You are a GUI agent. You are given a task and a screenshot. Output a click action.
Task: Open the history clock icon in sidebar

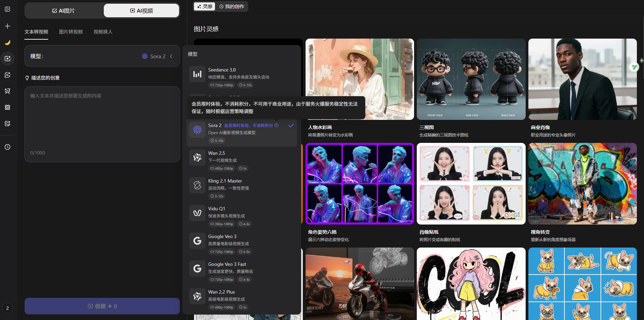7,147
